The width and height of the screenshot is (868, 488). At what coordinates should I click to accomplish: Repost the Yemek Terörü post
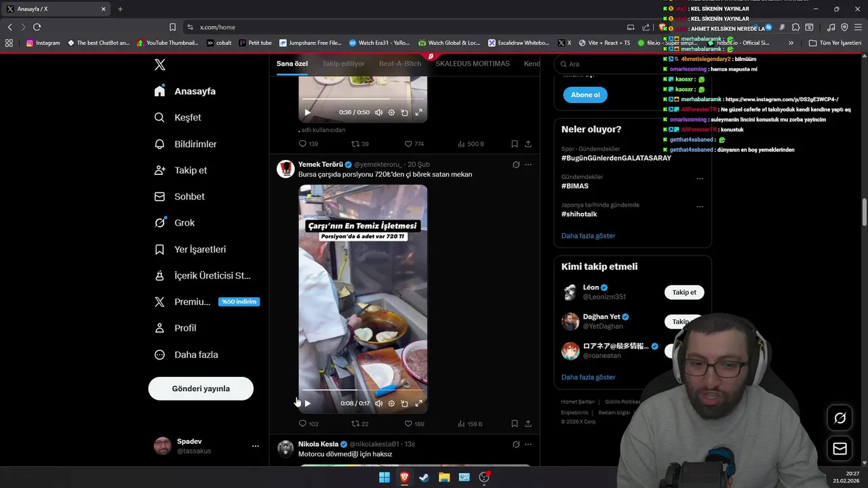(x=360, y=424)
